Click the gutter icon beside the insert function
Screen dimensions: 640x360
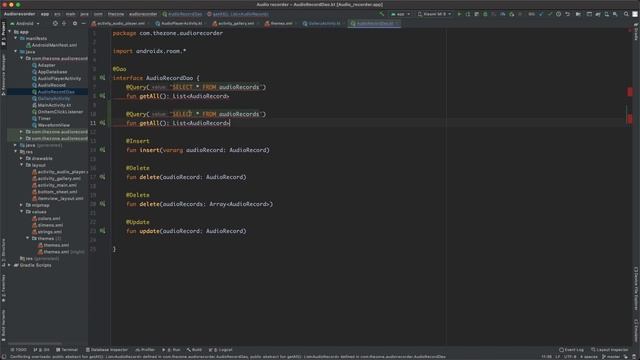[x=102, y=150]
